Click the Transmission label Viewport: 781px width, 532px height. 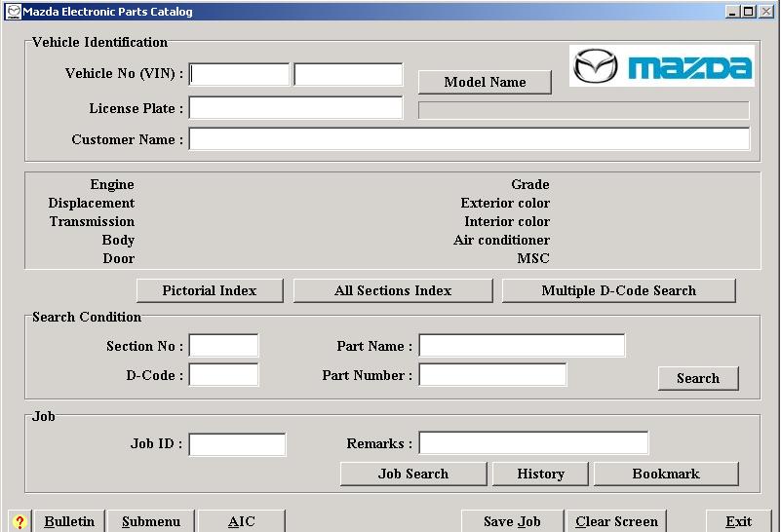[92, 221]
